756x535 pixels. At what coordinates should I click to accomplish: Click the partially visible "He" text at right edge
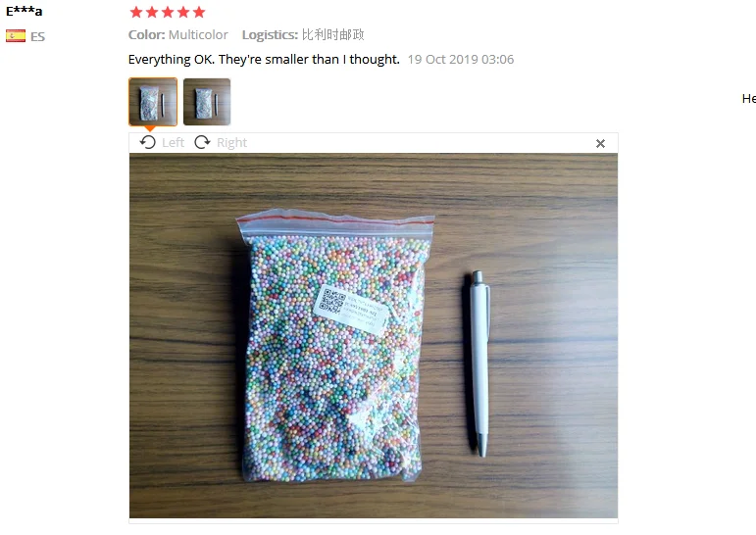[x=749, y=99]
